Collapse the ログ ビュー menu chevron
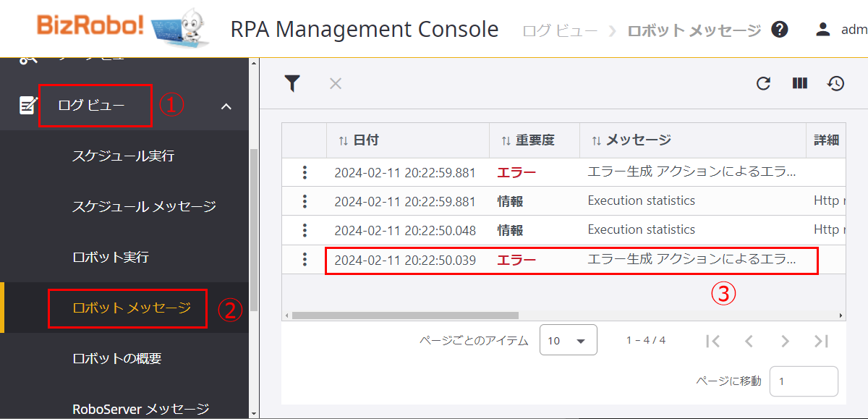The width and height of the screenshot is (868, 419). [x=226, y=106]
